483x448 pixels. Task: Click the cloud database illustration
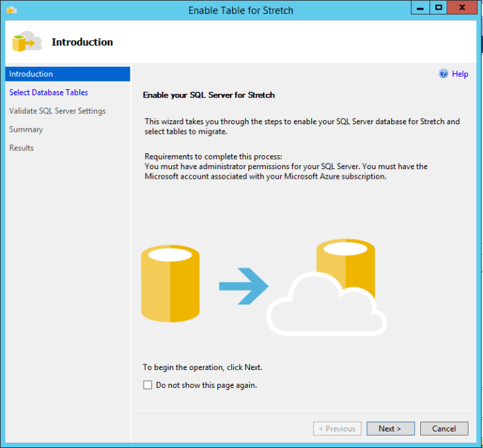[326, 287]
